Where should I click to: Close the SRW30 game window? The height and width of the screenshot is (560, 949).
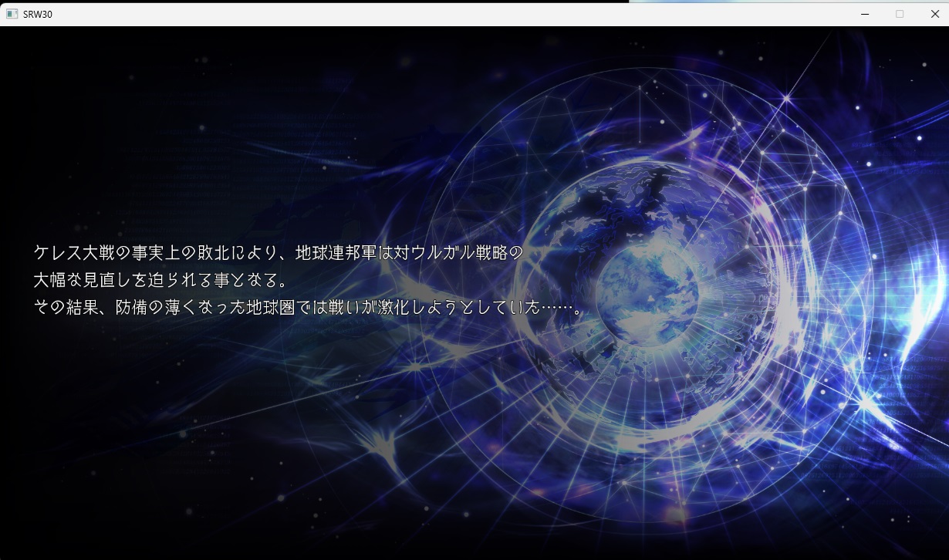click(x=934, y=13)
